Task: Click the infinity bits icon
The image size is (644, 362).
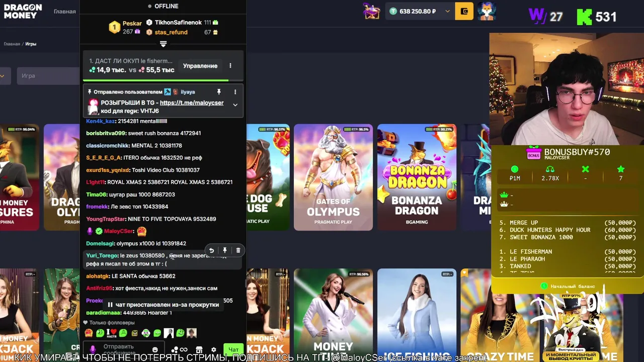Action: (183, 350)
